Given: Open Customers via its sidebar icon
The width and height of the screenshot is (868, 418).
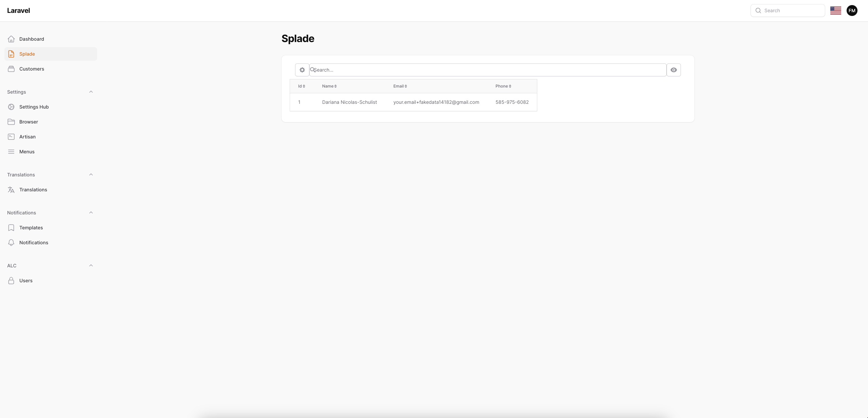Looking at the screenshot, I should pos(11,69).
